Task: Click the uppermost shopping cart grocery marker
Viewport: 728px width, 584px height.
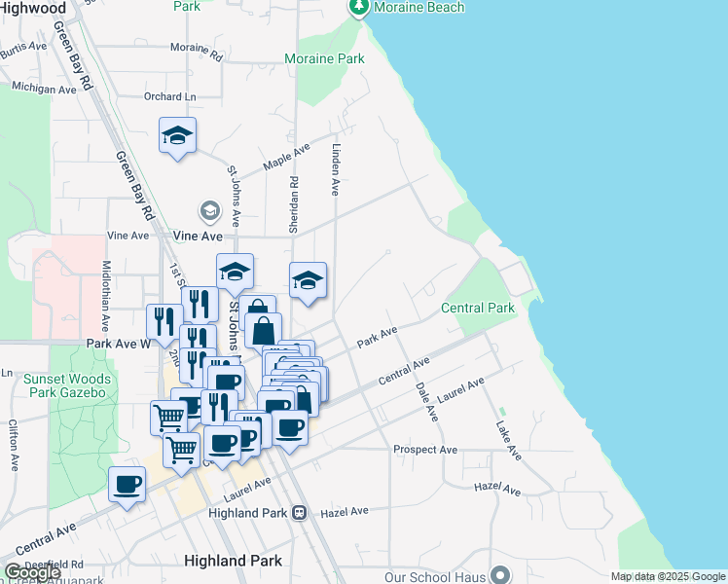Action: (x=169, y=419)
